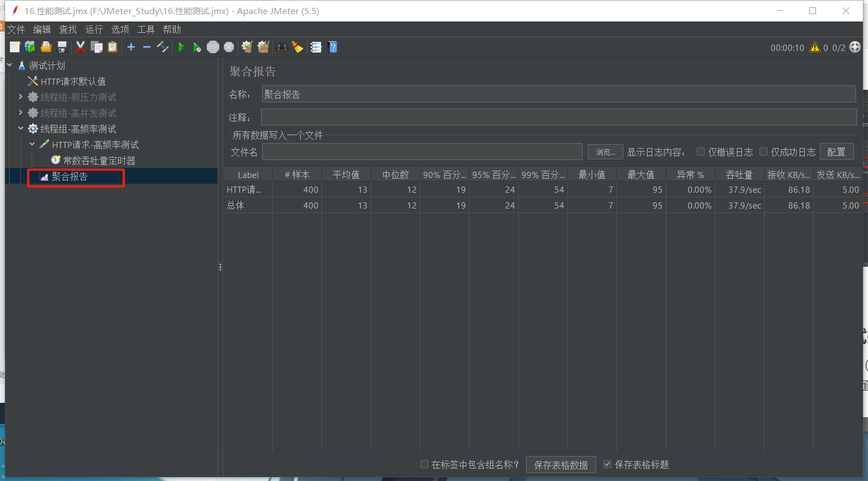Click the 异常 % column header

[690, 175]
